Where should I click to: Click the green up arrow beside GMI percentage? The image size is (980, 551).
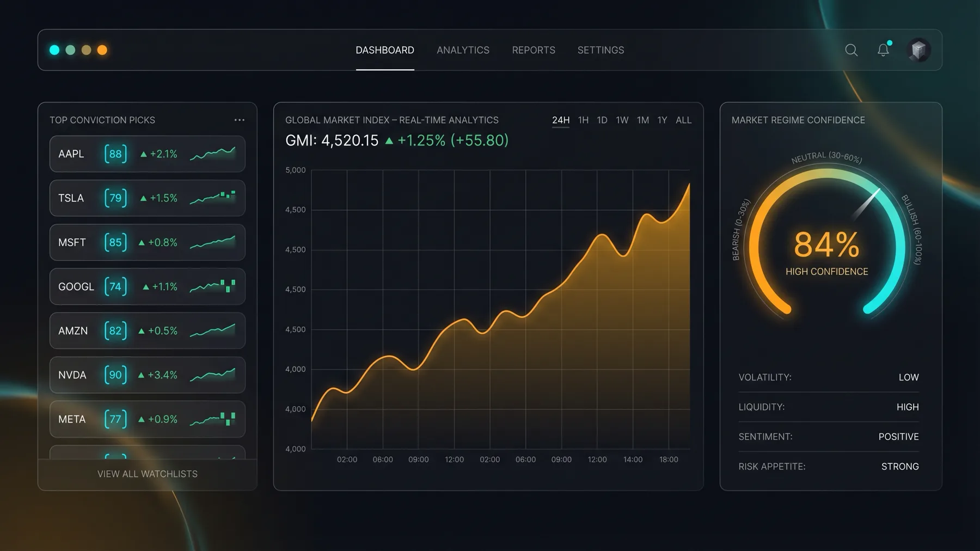[389, 140]
